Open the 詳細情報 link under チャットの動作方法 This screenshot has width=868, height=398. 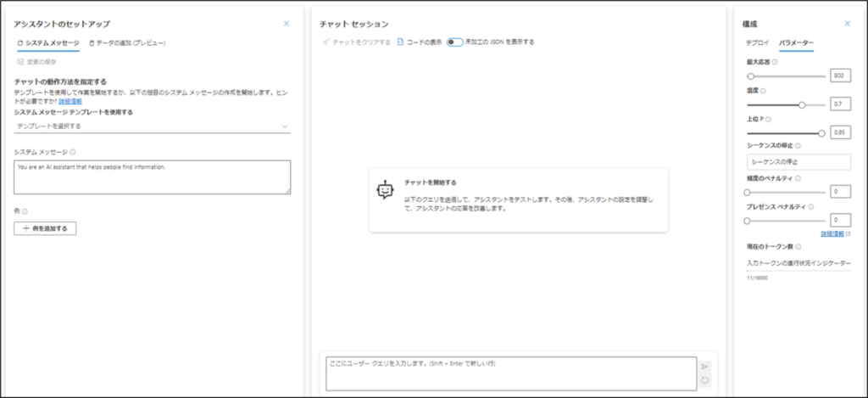tap(70, 102)
